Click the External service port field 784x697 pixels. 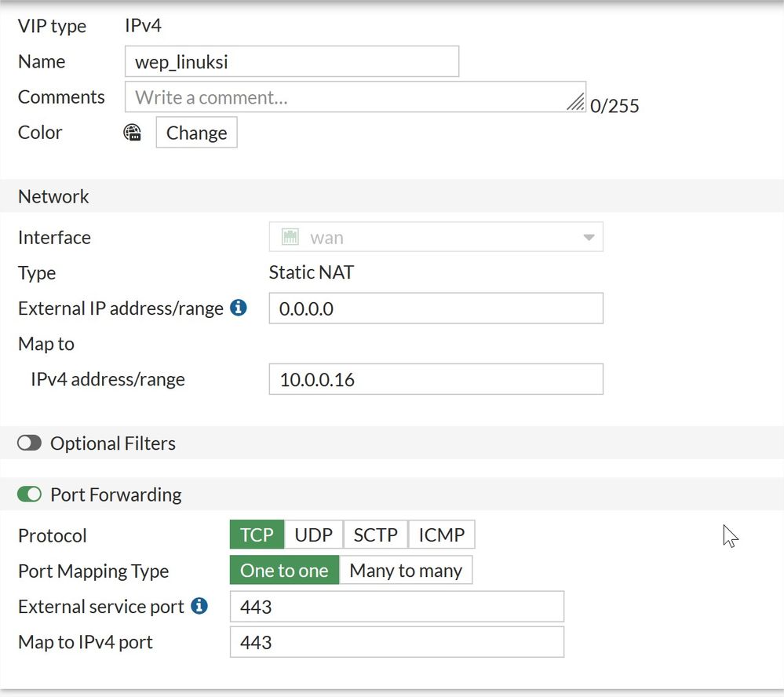396,607
